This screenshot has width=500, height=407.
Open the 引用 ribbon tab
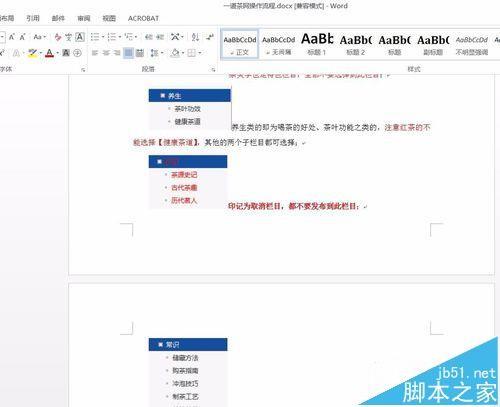tap(33, 18)
